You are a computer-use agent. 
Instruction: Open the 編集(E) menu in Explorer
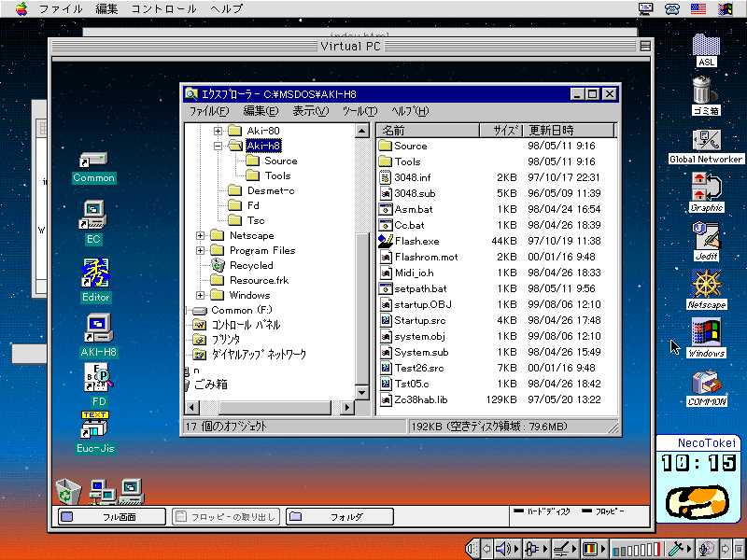point(261,111)
